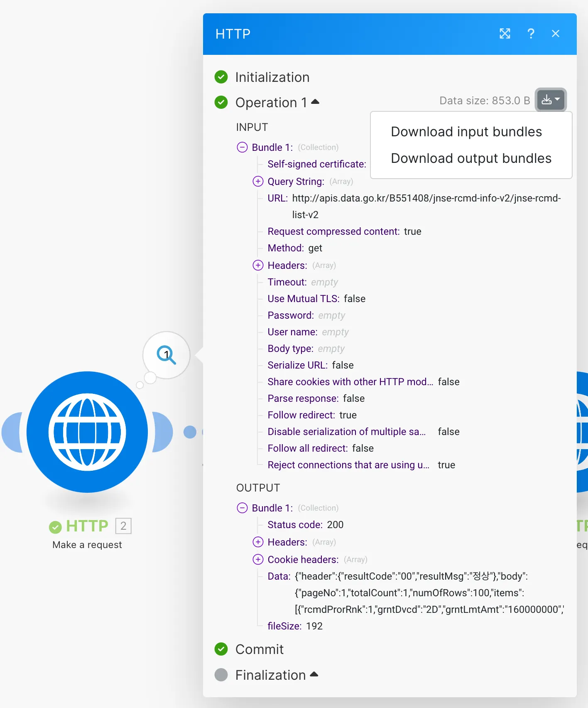Click the Finalization gray status icon
The width and height of the screenshot is (588, 708).
coord(221,675)
